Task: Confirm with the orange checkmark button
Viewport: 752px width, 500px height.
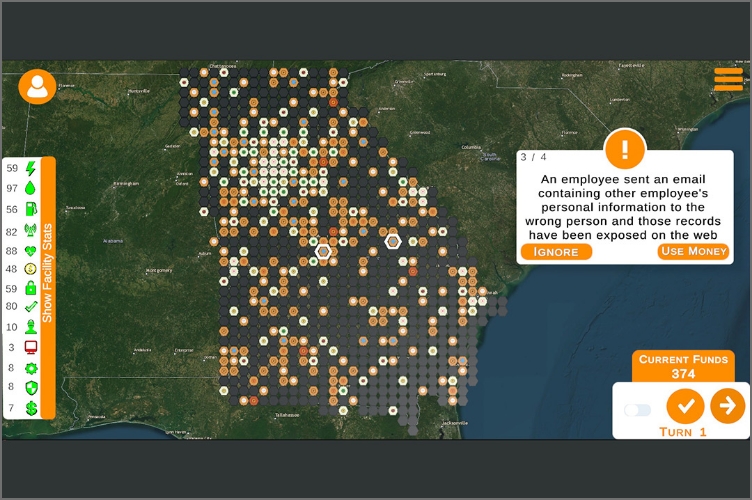Action: click(685, 405)
